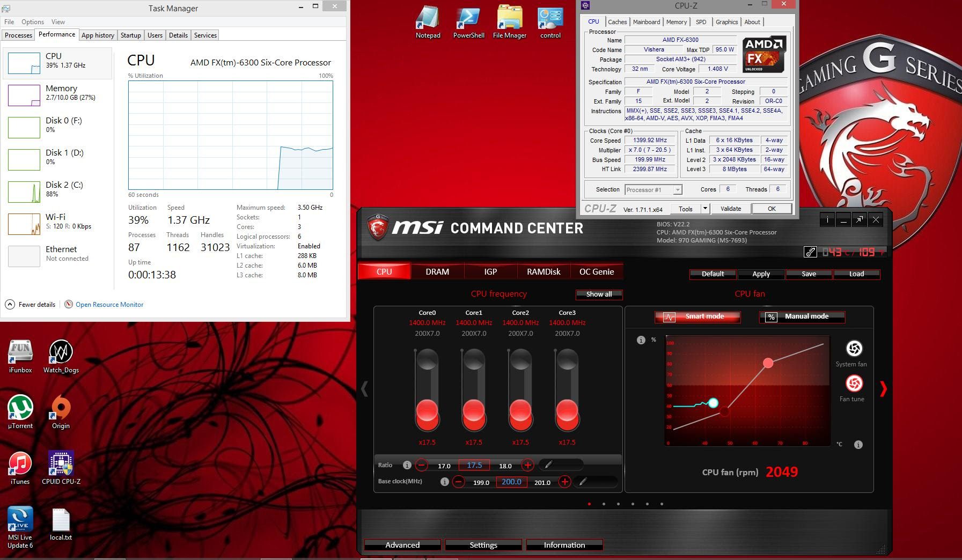Viewport: 962px width, 560px height.
Task: Open the PowerShell desktop shortcut
Action: coord(468,23)
